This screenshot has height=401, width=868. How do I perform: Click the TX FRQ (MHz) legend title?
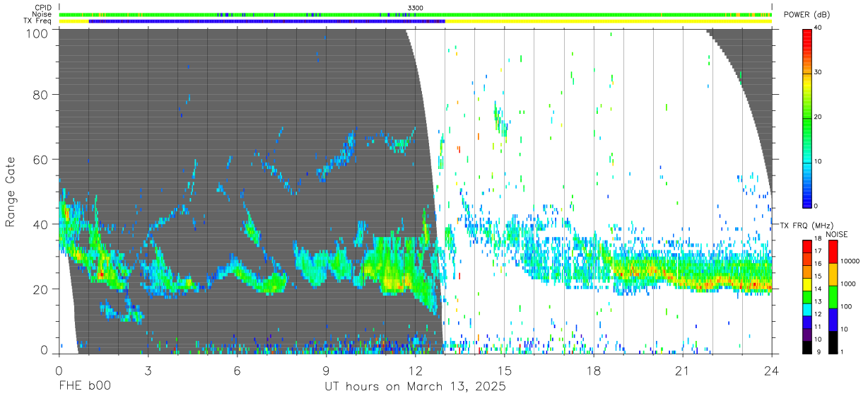click(805, 225)
